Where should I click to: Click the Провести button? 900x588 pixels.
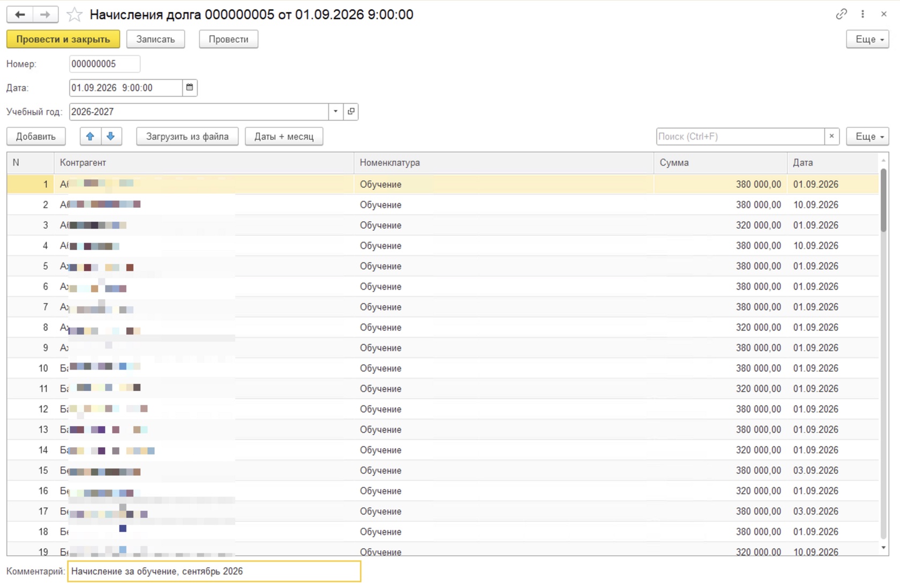tap(228, 39)
